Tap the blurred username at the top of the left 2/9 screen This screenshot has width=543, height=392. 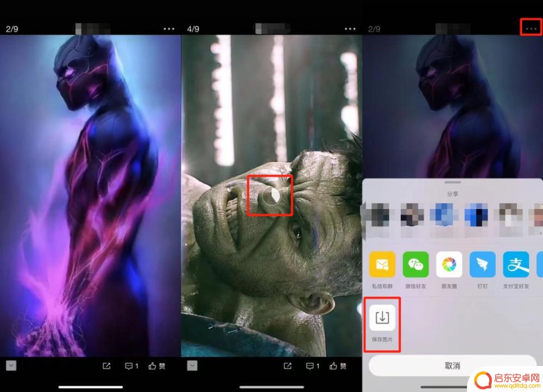point(92,29)
